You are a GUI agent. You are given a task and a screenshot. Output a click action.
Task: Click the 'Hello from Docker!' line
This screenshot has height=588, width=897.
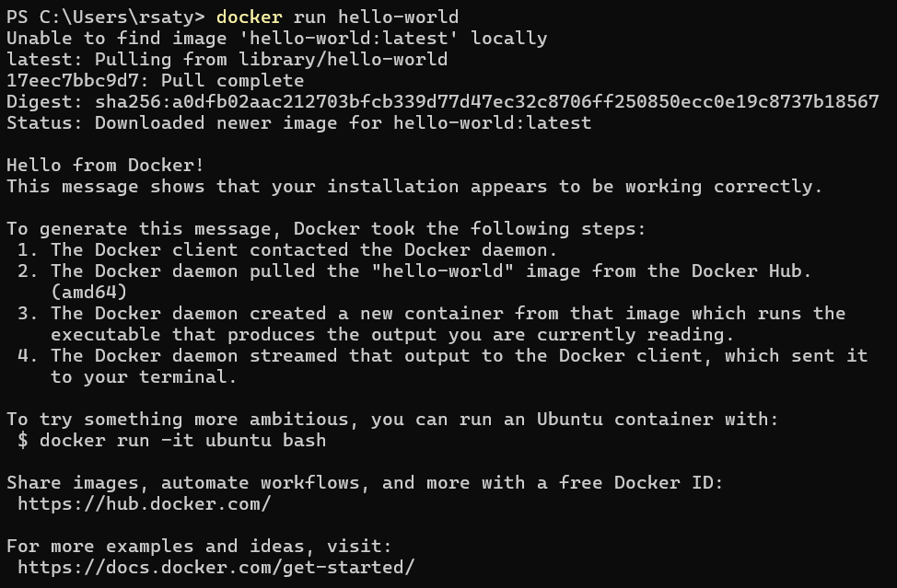pyautogui.click(x=105, y=165)
